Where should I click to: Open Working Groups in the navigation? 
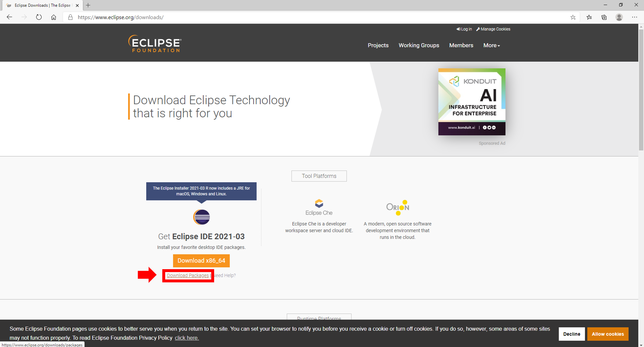(419, 45)
